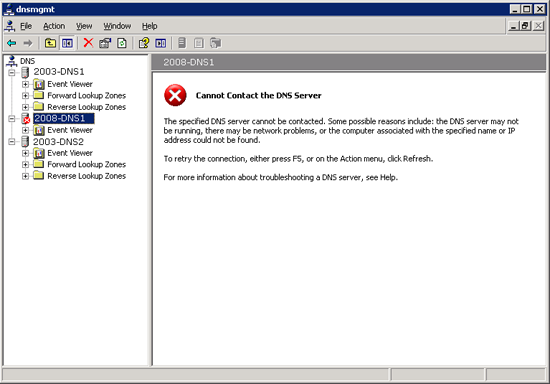Collapse the 2003-DNS1 server node
550x384 pixels.
(x=12, y=73)
